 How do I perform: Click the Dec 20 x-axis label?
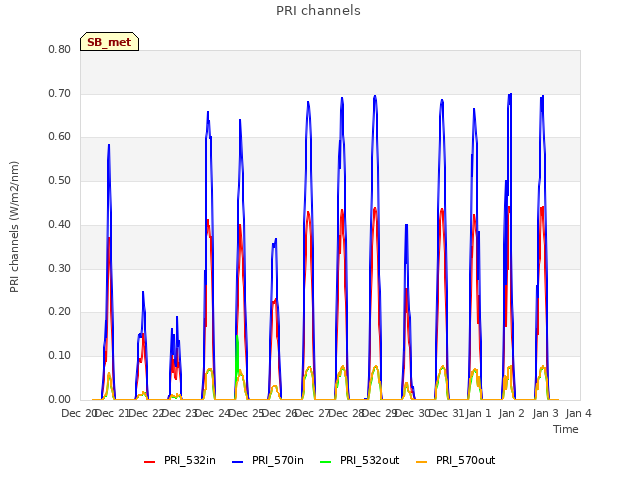[78, 413]
